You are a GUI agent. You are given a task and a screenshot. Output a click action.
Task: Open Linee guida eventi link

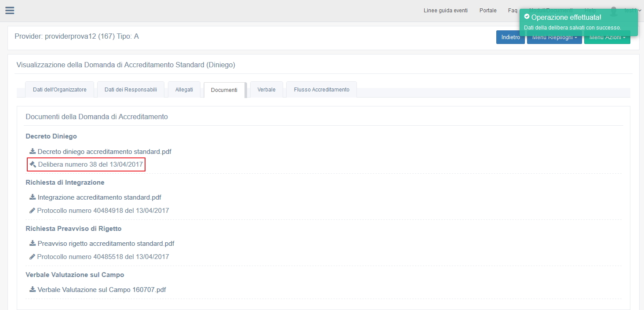pos(445,11)
